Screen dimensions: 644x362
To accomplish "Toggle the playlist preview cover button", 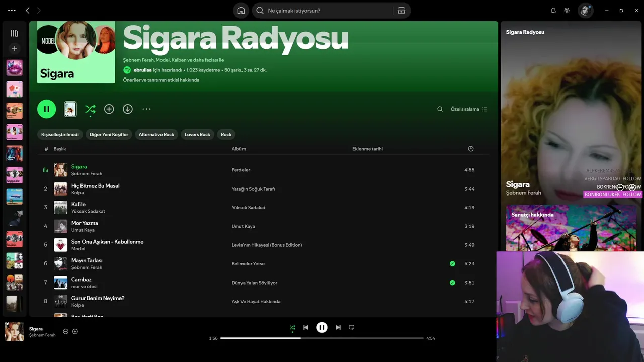I will (70, 109).
